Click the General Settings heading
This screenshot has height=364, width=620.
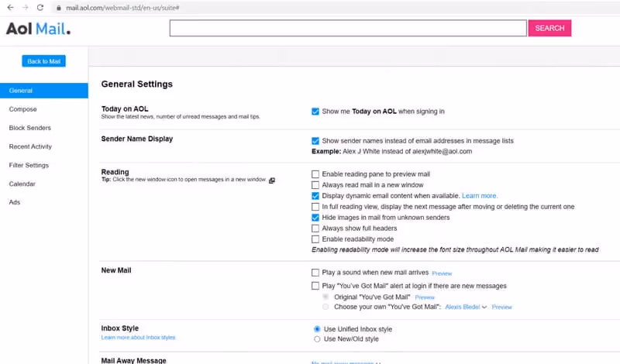pyautogui.click(x=137, y=84)
